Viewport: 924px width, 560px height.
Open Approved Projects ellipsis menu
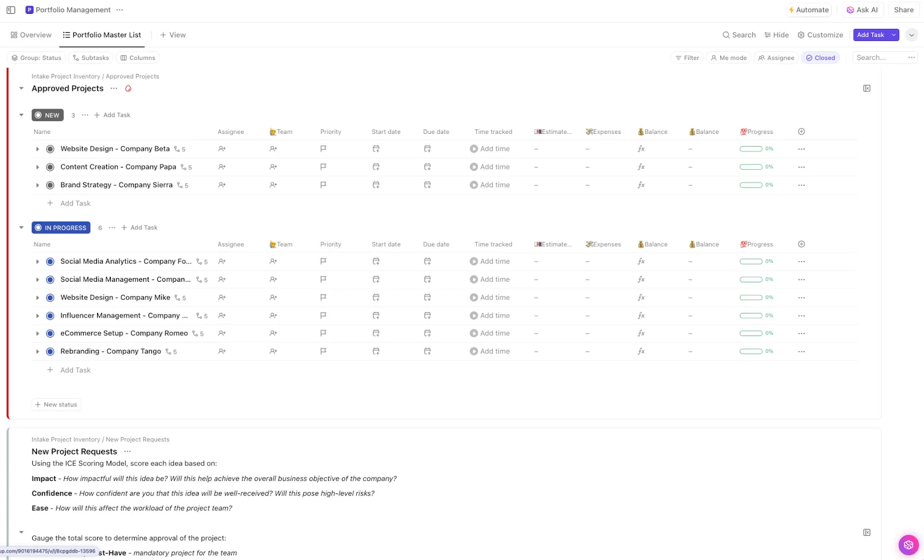tap(114, 88)
